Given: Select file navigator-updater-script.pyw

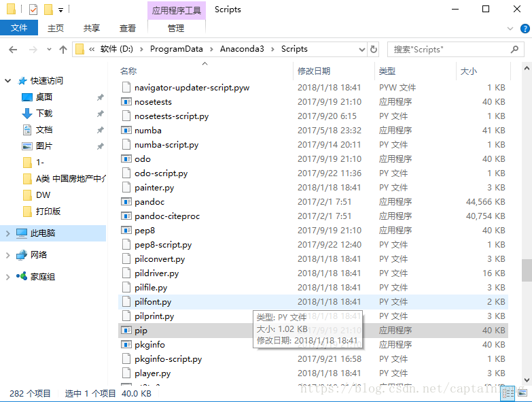Looking at the screenshot, I should [192, 88].
